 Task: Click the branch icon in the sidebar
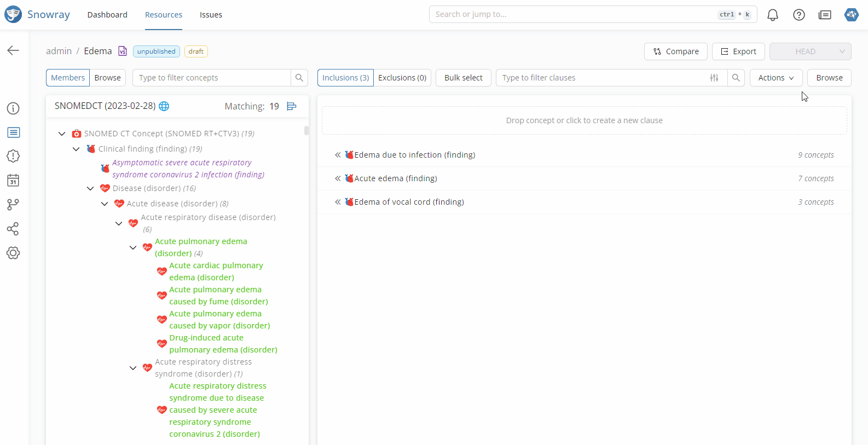(13, 204)
